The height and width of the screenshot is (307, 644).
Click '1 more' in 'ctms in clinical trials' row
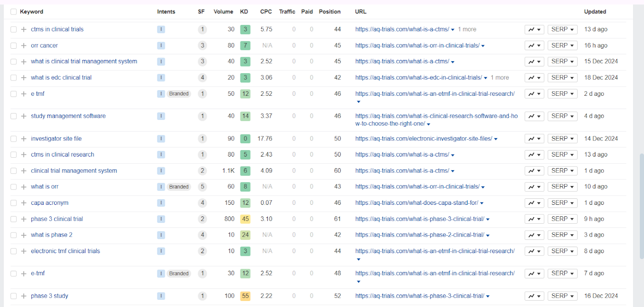[x=467, y=29]
